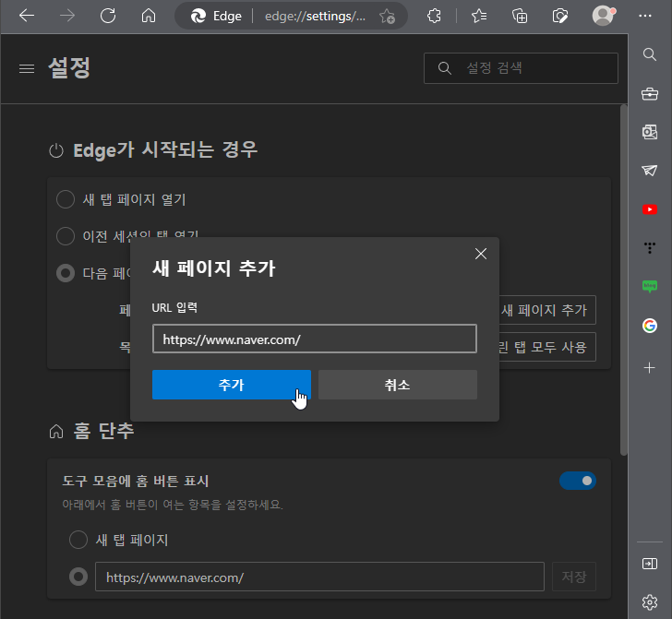Viewport: 672px width, 619px height.
Task: Open sidebar customize gear icon
Action: coord(650,601)
